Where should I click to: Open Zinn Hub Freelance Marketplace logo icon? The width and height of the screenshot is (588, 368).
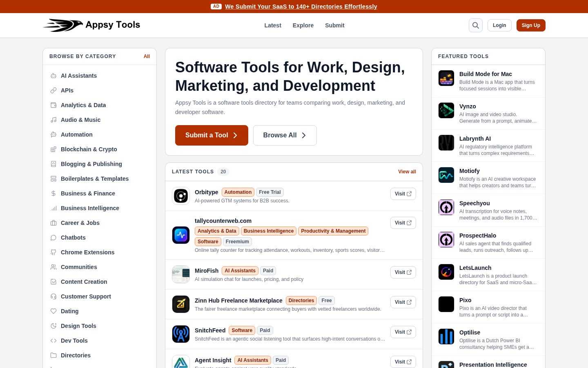[x=181, y=304]
